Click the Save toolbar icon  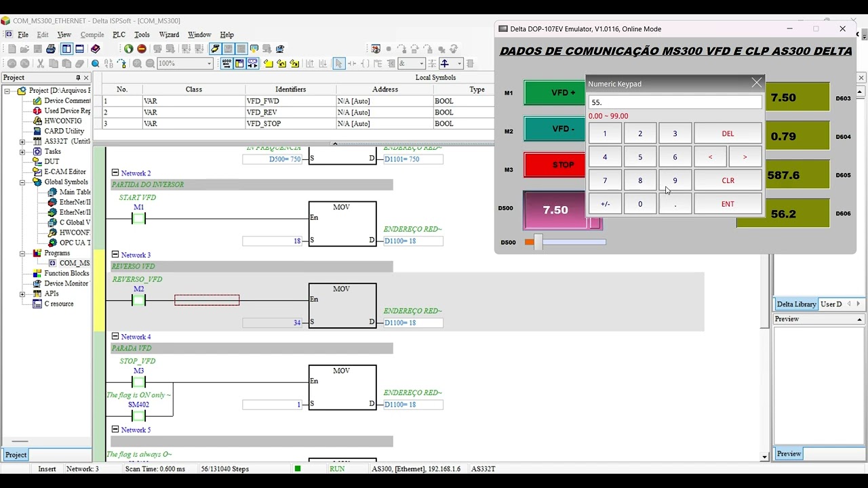38,49
